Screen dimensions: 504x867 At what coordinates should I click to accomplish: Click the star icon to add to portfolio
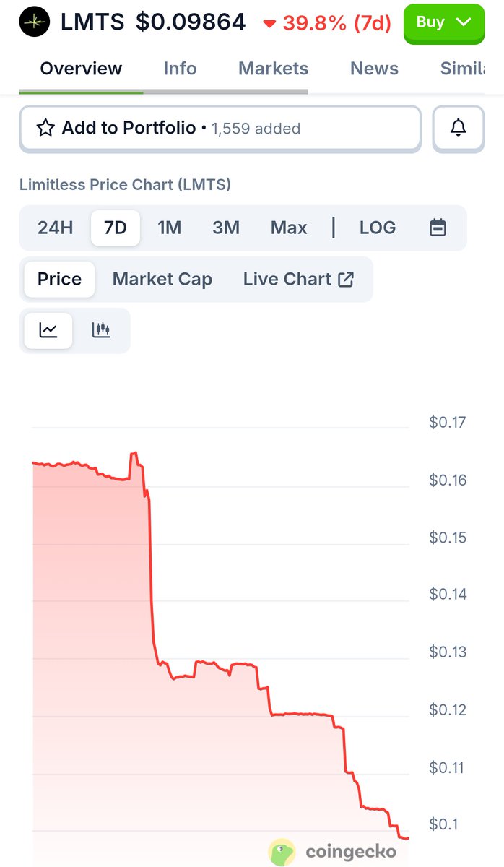tap(45, 129)
